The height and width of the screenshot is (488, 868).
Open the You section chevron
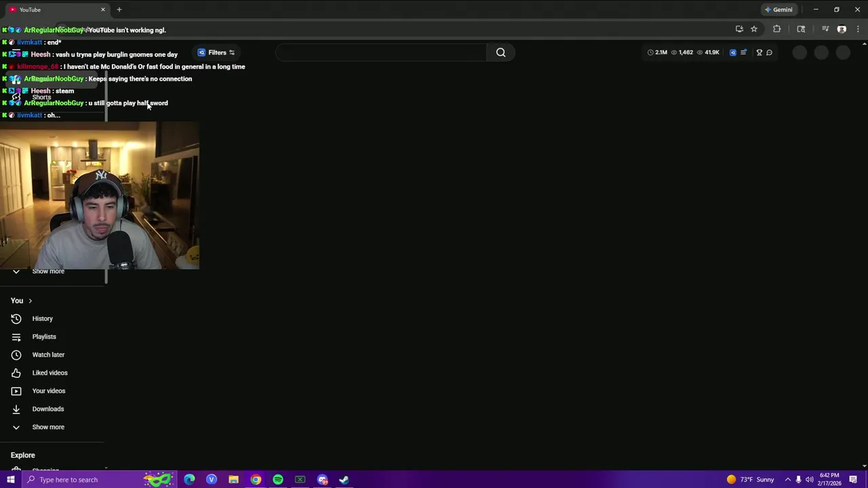(30, 301)
